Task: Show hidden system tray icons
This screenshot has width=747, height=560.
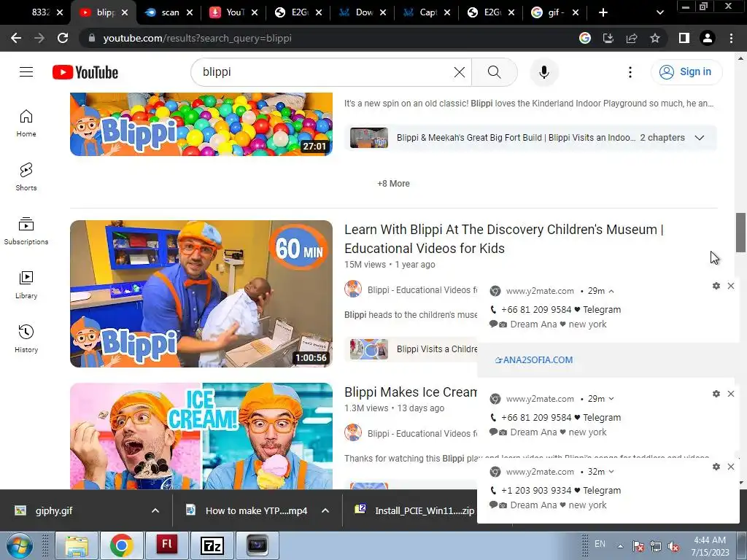Action: 620,546
